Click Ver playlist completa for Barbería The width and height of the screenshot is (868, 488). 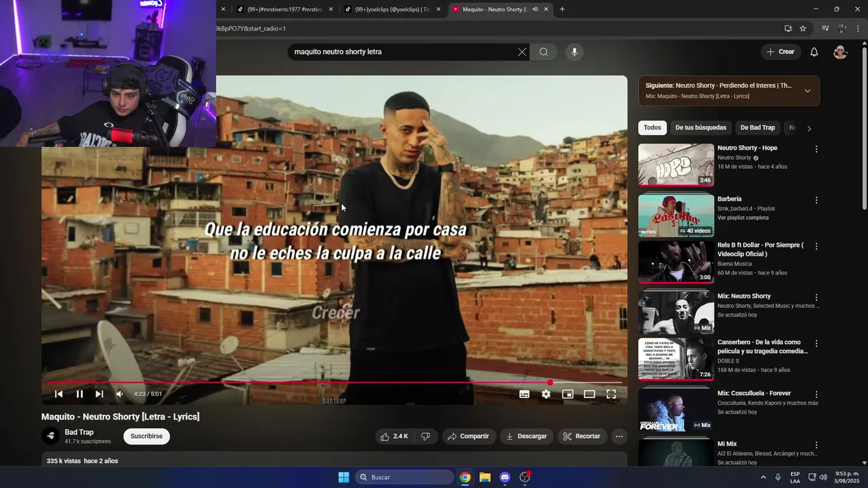743,218
